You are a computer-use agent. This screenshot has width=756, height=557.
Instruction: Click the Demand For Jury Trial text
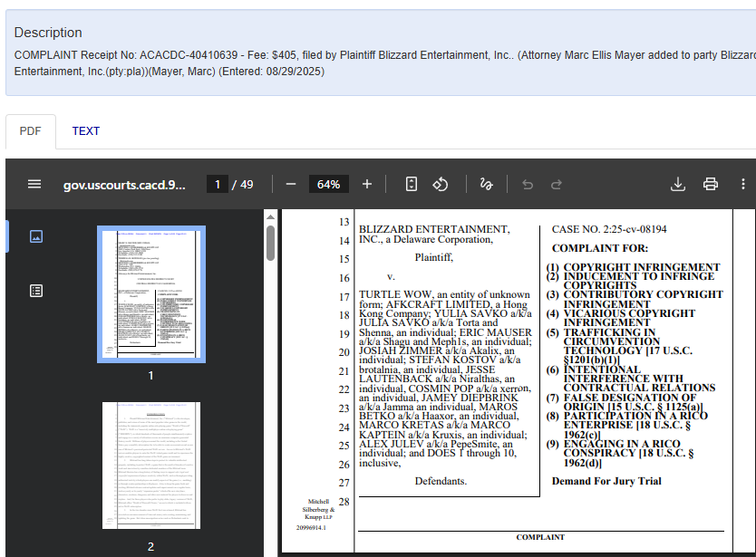606,481
